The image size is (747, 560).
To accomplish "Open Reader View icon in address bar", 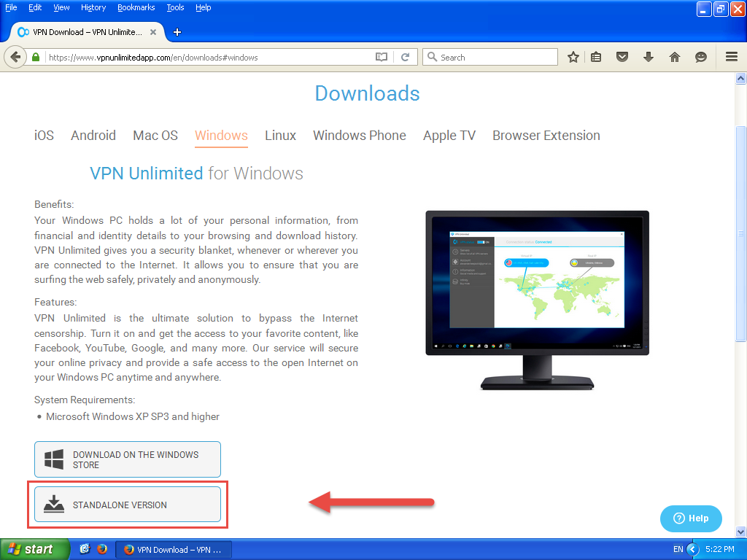I will 381,57.
